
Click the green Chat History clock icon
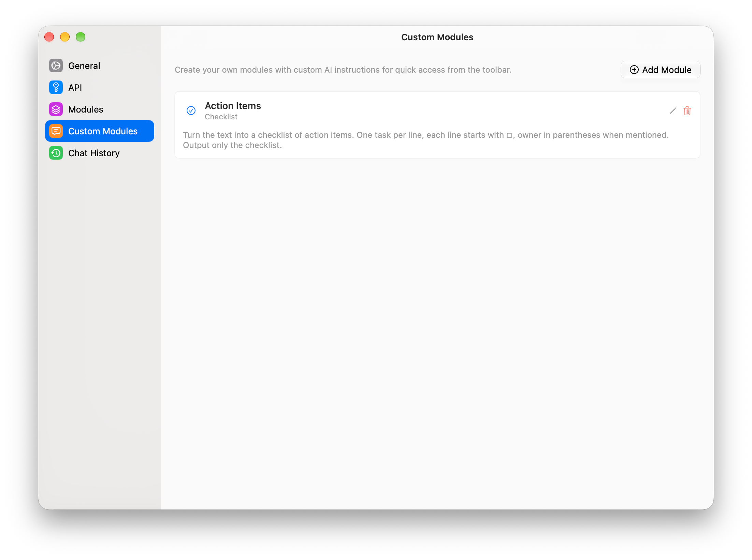pos(56,153)
